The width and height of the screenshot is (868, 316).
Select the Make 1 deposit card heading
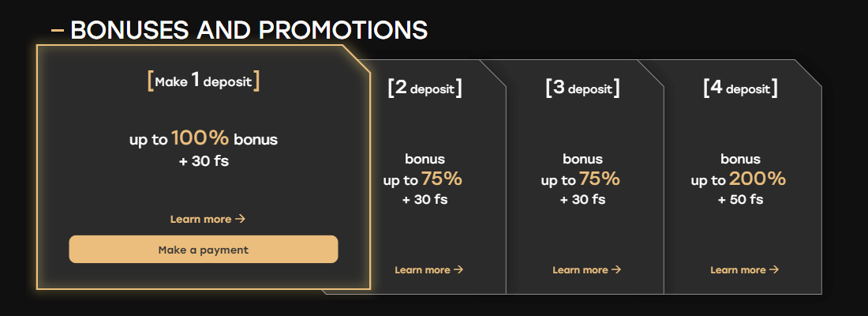click(x=203, y=81)
